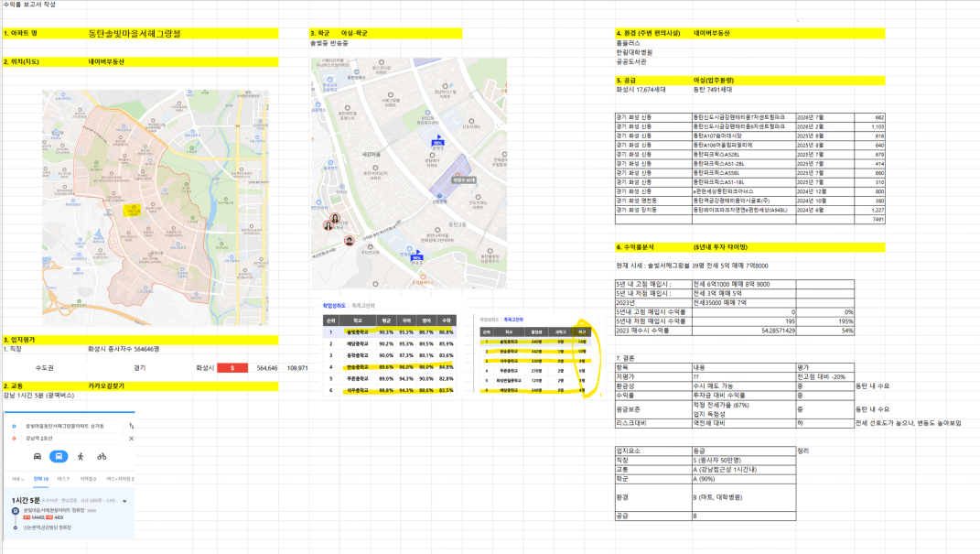
Task: Select the '3. 학군' header cell
Action: pyautogui.click(x=324, y=33)
